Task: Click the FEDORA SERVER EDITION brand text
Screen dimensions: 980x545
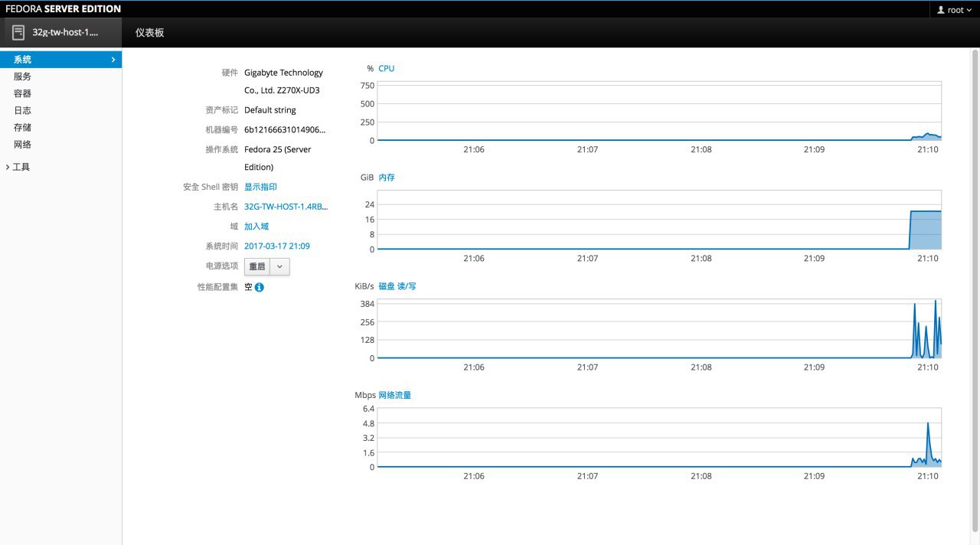Action: point(63,9)
